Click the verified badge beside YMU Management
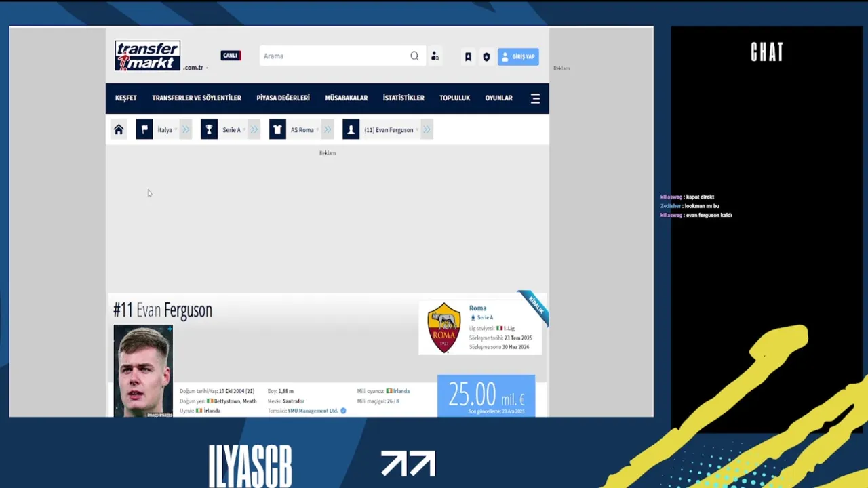The width and height of the screenshot is (868, 488). coord(343,411)
